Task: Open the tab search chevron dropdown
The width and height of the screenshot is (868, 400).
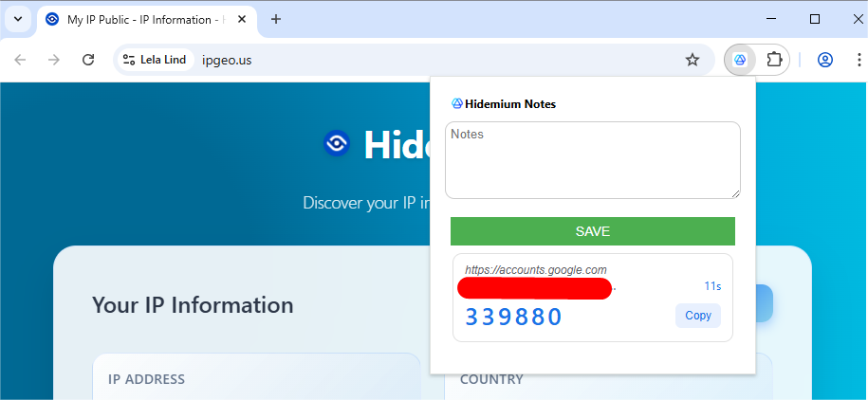Action: point(18,19)
